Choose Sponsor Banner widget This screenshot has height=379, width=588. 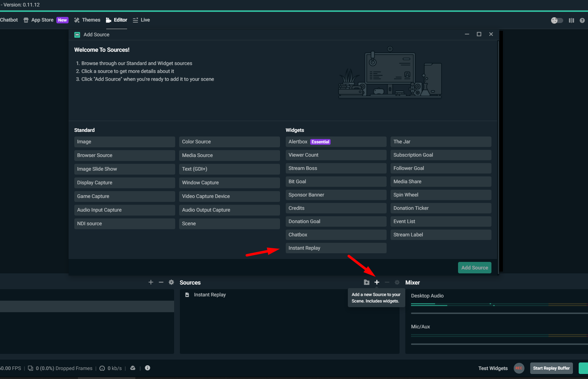point(336,195)
